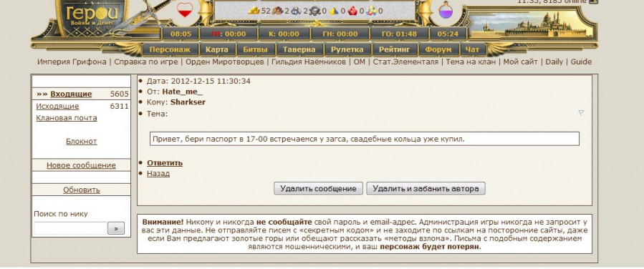644x269 pixels.
Task: Click the Герои Войны и Денег logo
Action: click(92, 16)
